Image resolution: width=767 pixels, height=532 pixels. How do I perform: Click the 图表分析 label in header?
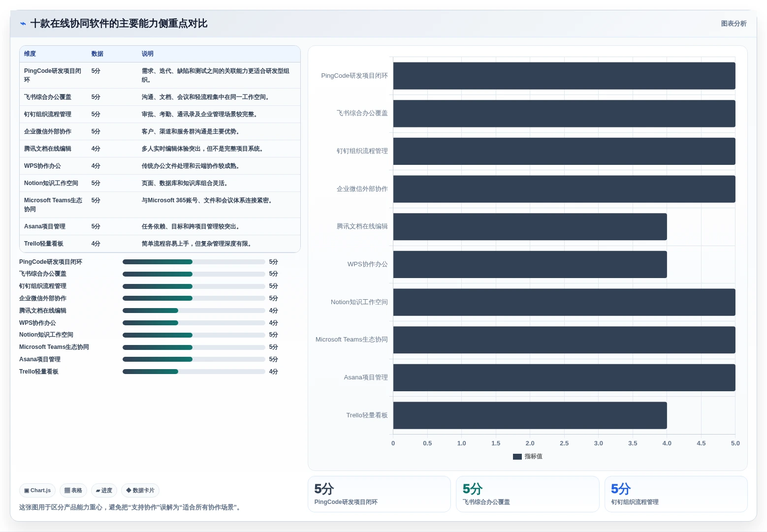734,24
